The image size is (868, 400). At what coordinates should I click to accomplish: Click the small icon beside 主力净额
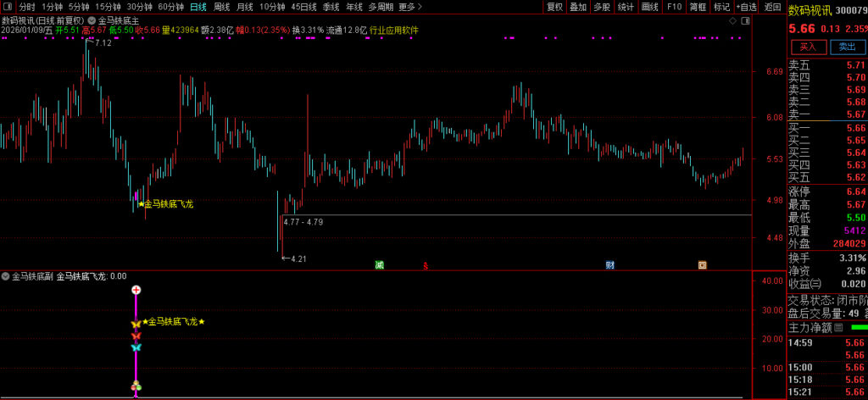point(838,327)
